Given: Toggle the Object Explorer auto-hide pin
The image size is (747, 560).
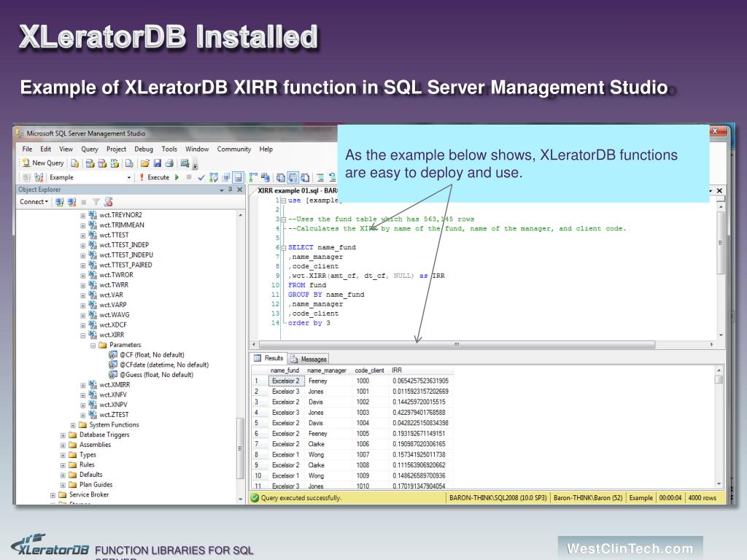Looking at the screenshot, I should tap(230, 190).
